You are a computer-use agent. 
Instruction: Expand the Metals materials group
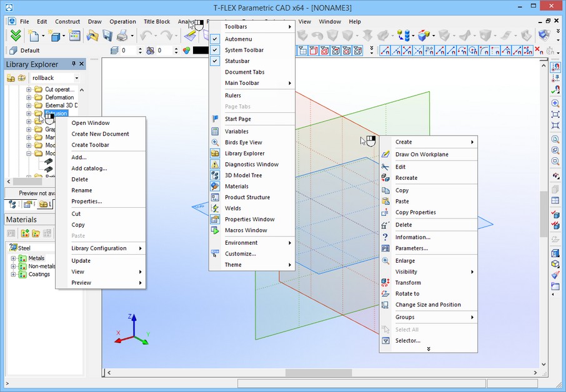[13, 258]
